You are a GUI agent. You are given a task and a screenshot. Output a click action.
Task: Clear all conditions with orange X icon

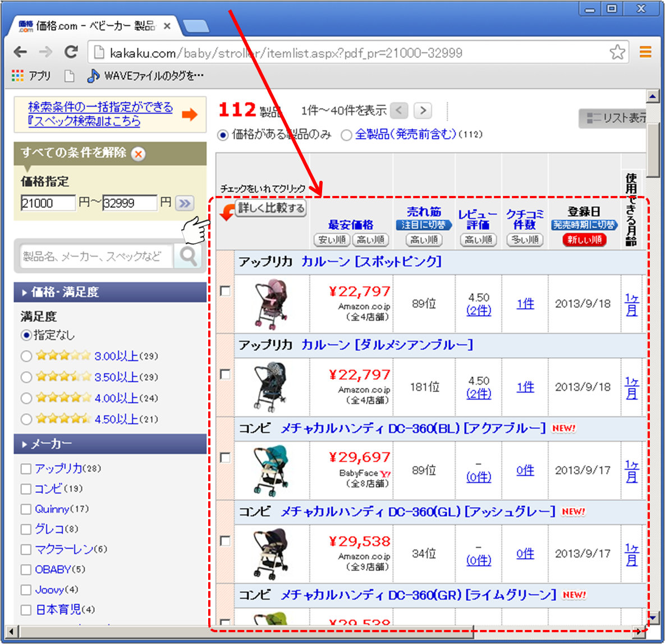click(x=138, y=153)
